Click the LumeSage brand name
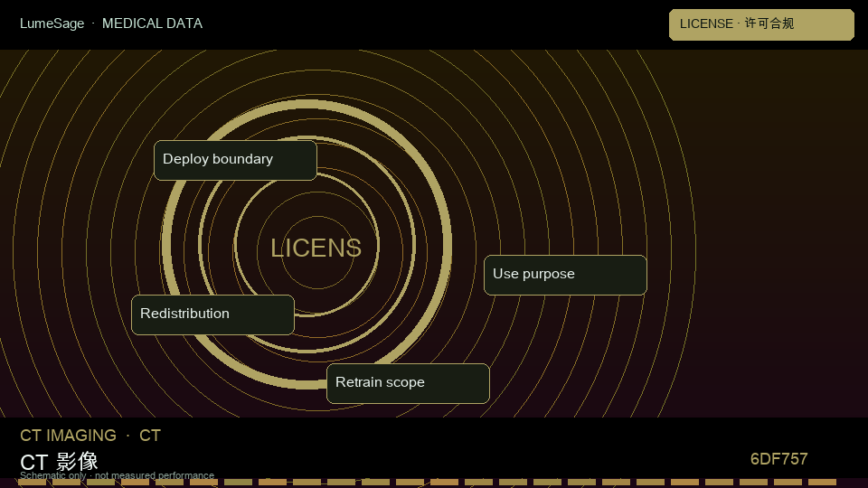 pos(52,23)
